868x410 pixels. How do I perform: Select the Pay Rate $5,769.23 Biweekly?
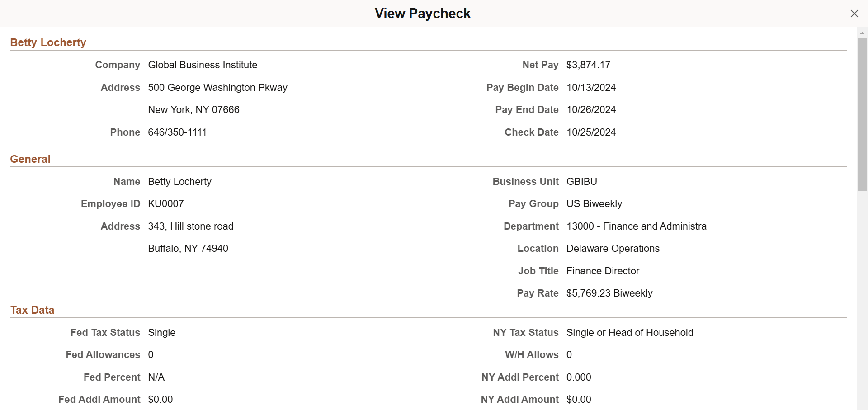pos(609,293)
